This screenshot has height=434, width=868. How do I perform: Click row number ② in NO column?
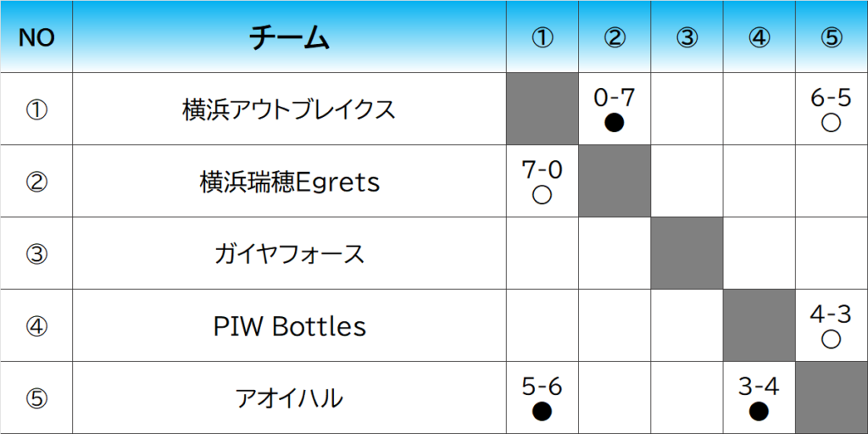(36, 181)
